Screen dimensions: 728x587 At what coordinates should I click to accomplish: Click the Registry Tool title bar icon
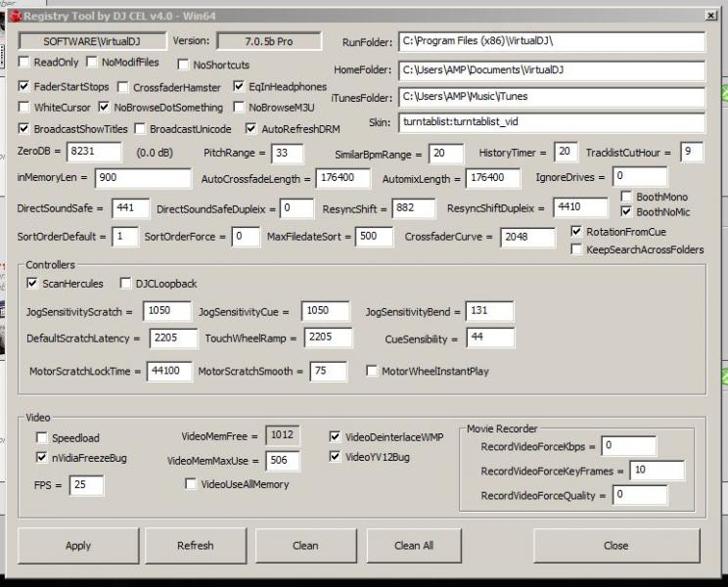coord(15,16)
